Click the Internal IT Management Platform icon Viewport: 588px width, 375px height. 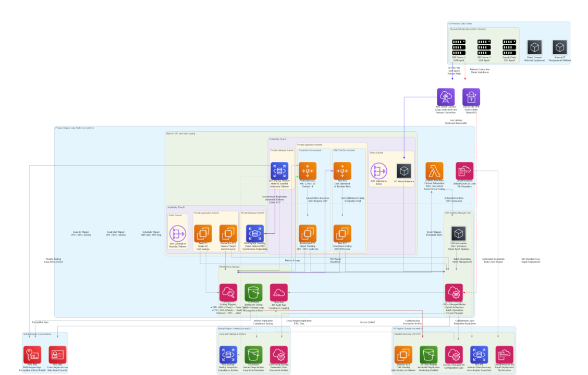pos(559,46)
